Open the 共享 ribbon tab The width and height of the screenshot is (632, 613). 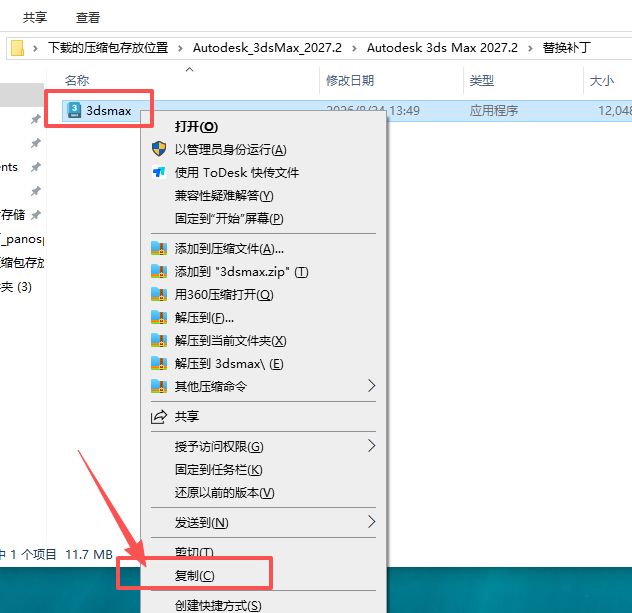(35, 17)
